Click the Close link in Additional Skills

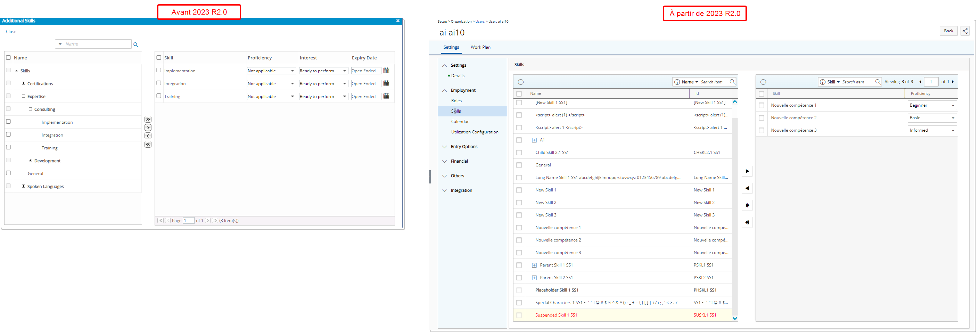point(11,32)
